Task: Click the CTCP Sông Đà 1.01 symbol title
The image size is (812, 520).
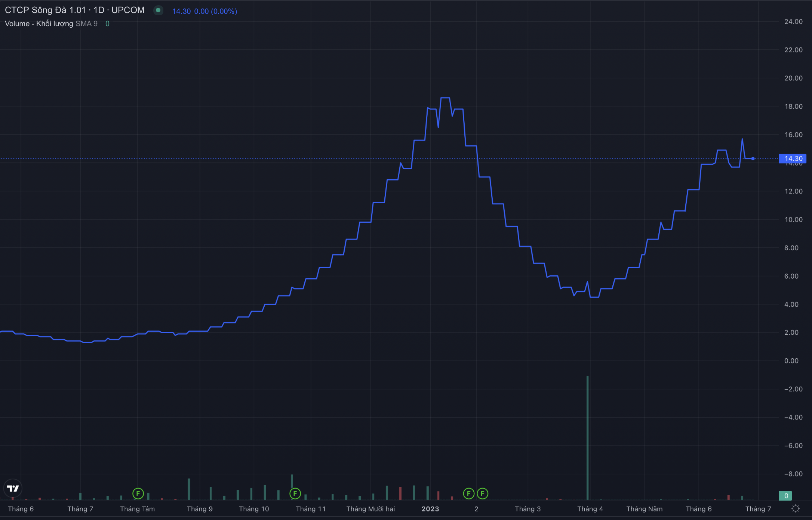Action: [75, 10]
